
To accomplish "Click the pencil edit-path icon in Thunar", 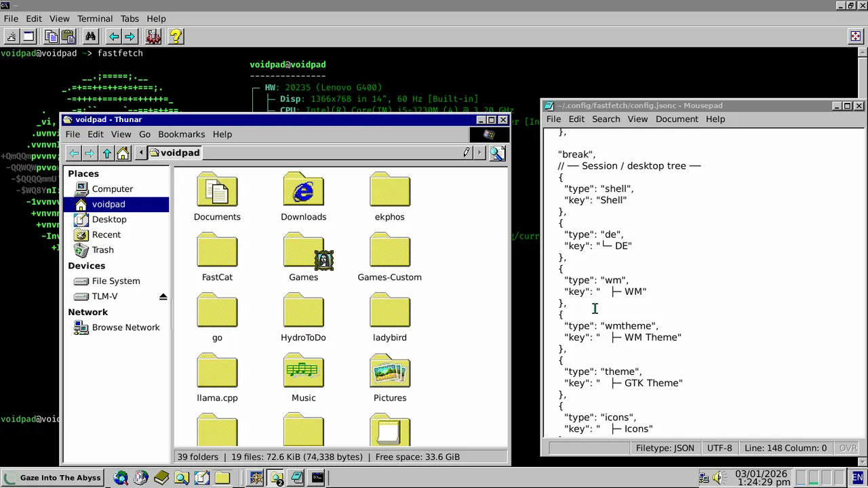I will pyautogui.click(x=467, y=152).
